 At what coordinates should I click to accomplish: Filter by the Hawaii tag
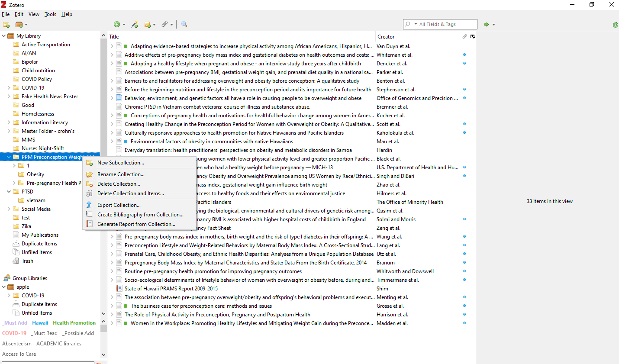coord(40,323)
